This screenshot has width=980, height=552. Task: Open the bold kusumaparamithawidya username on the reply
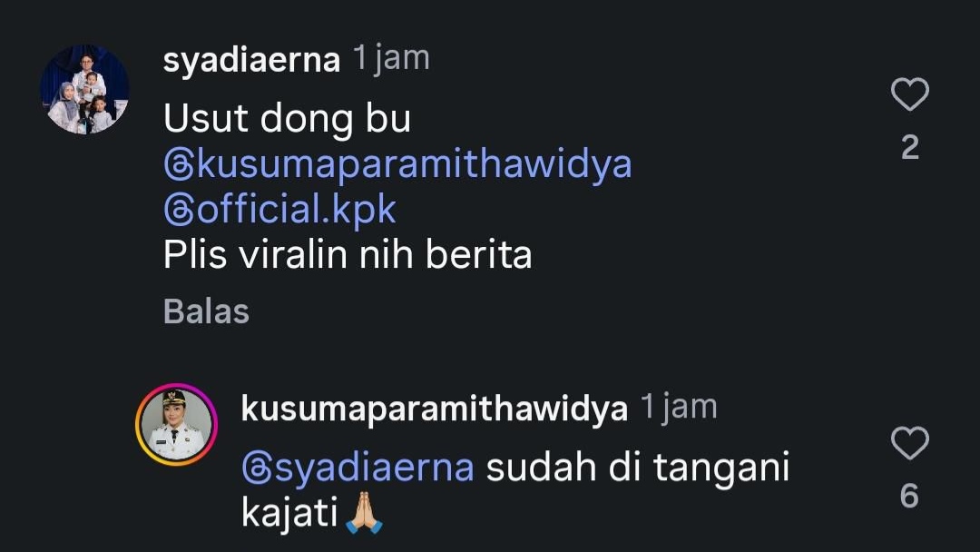[435, 409]
